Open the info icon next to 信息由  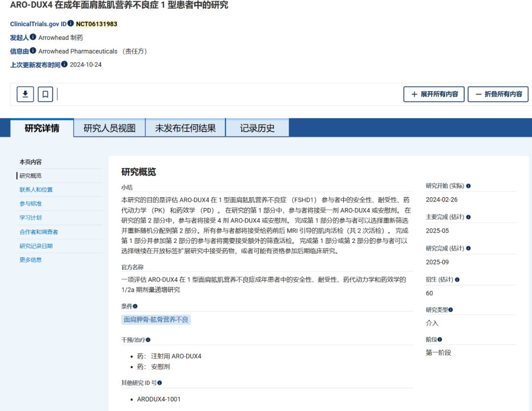point(33,51)
